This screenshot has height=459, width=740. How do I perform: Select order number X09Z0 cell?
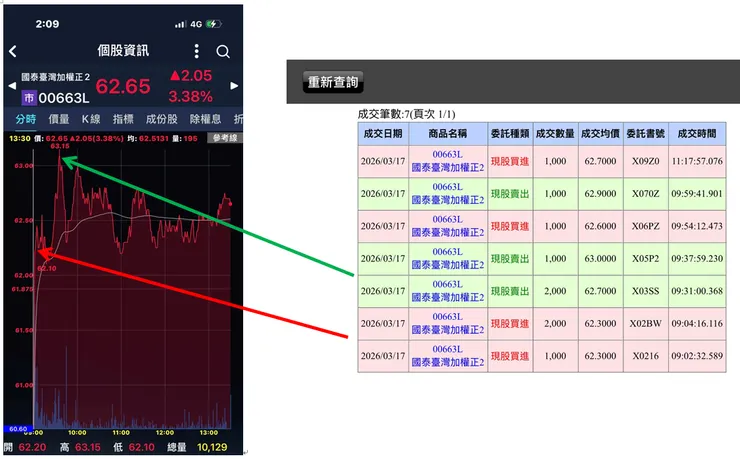646,161
